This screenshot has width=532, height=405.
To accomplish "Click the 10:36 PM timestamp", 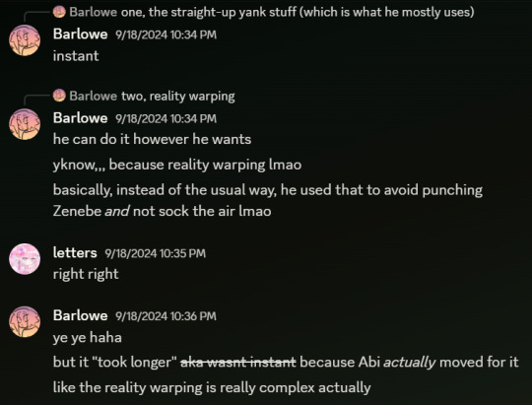I will 166,316.
